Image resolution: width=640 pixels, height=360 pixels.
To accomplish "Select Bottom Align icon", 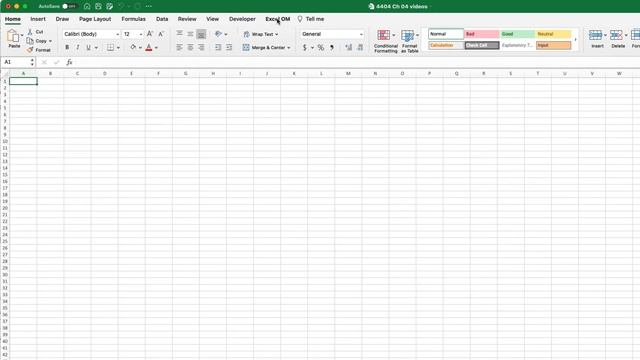I will coord(201,34).
